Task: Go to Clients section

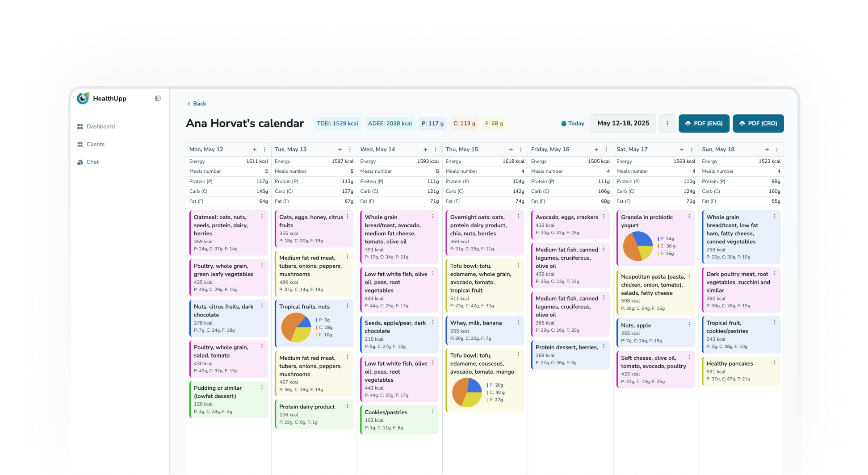Action: [95, 144]
